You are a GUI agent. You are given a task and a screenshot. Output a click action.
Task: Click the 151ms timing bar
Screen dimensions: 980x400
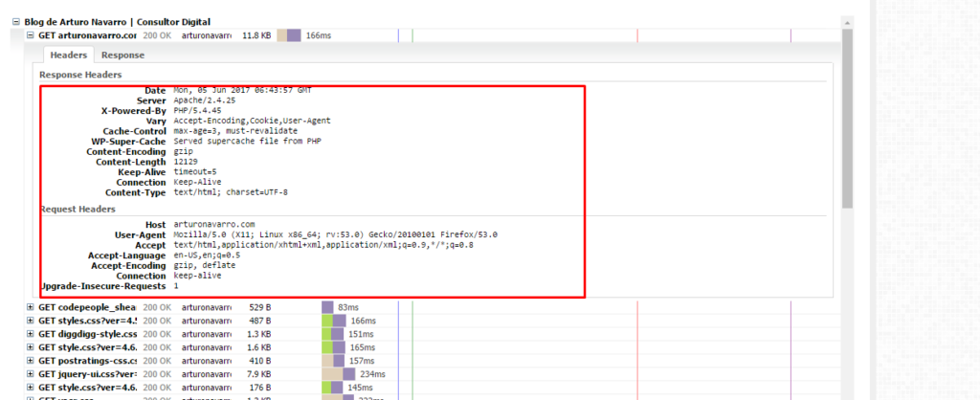click(333, 334)
